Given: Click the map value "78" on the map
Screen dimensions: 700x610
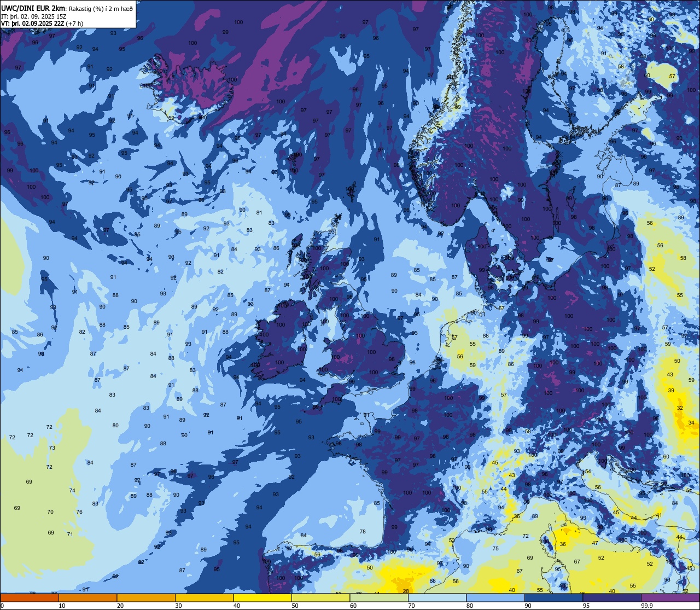Looking at the screenshot, I should point(363,531).
